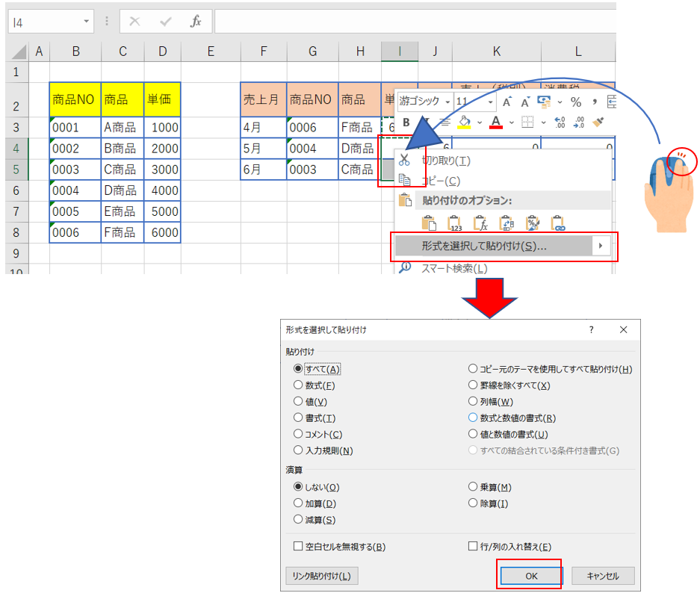The width and height of the screenshot is (700, 593).
Task: Enable 空白セルを無視する checkbox
Action: [x=299, y=547]
